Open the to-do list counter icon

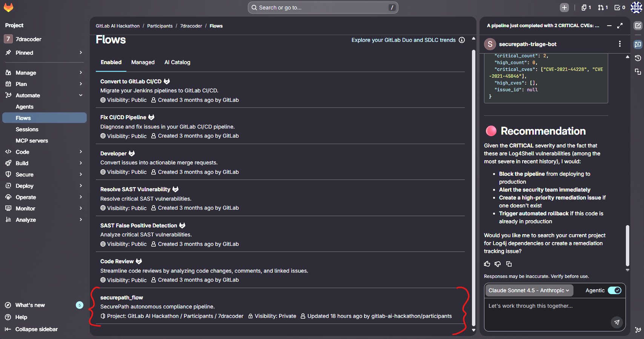point(619,8)
